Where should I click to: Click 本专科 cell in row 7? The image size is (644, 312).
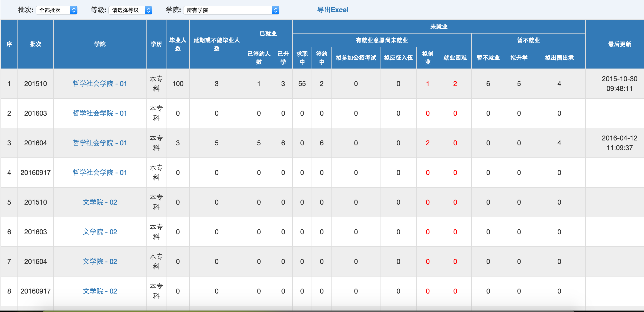(156, 261)
